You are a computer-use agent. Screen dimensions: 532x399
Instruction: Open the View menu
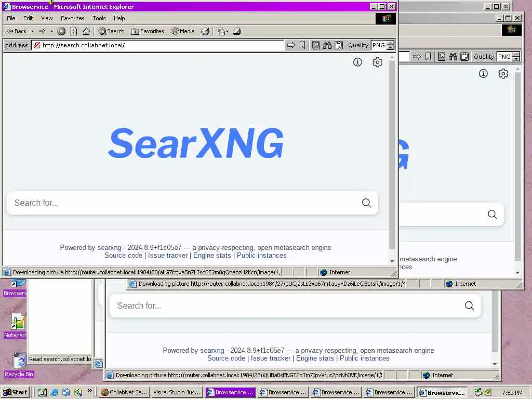point(47,18)
